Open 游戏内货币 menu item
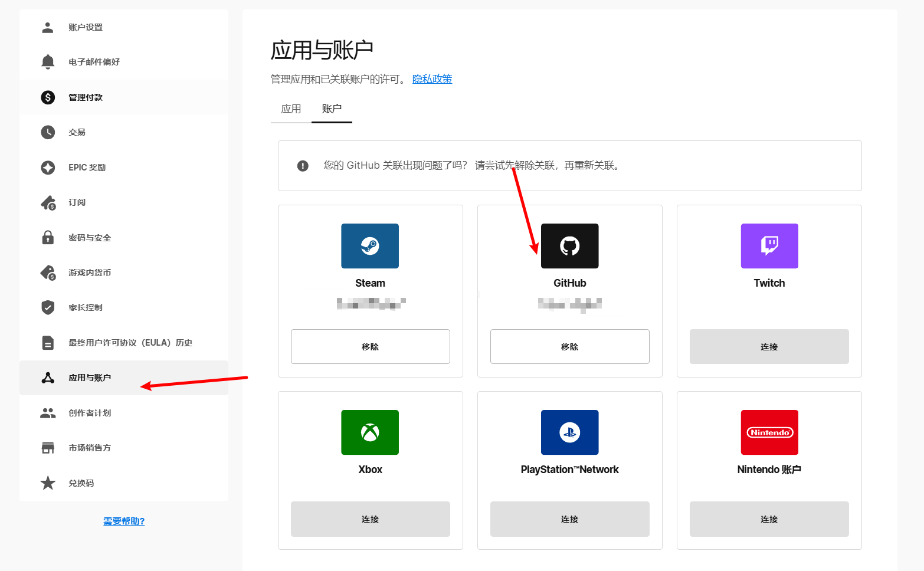This screenshot has width=924, height=571. pyautogui.click(x=124, y=273)
